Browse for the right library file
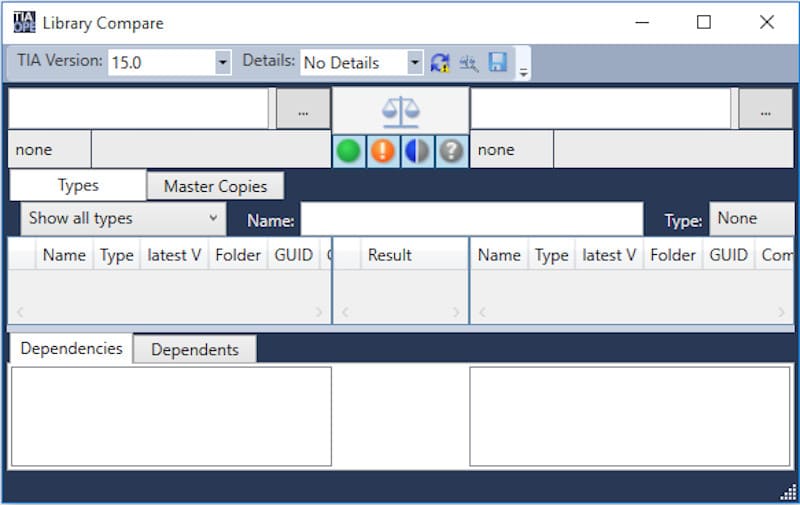 [x=765, y=110]
